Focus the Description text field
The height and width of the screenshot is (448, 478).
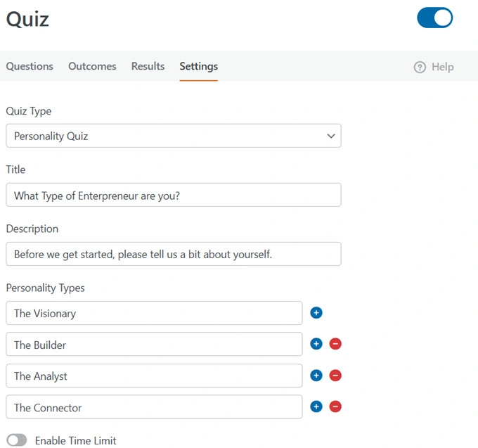[x=173, y=255]
